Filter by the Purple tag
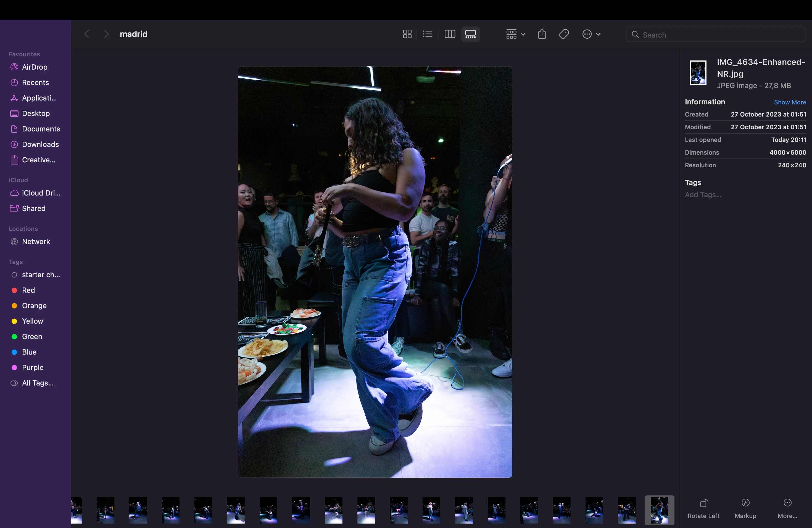Screen dimensions: 812x528 (x=32, y=367)
